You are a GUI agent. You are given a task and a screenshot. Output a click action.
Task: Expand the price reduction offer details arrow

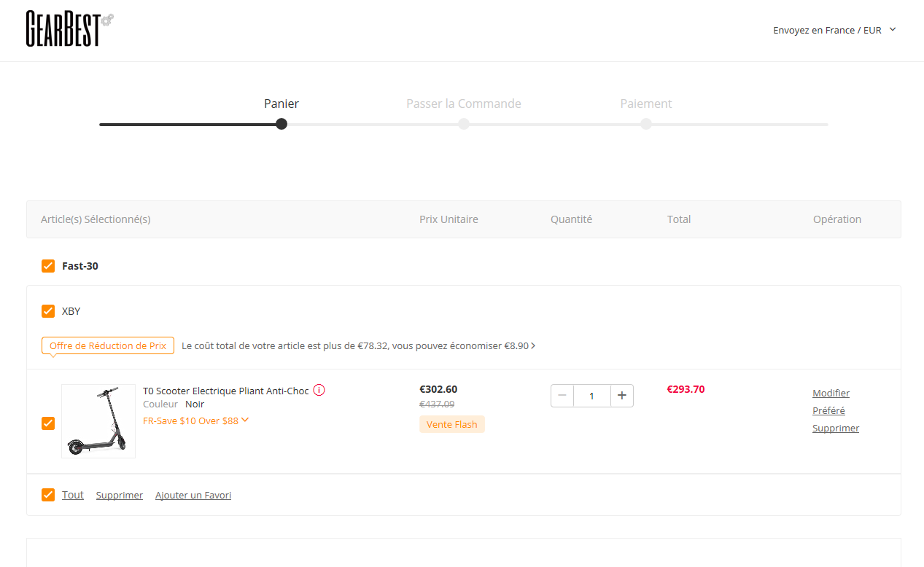pos(533,346)
